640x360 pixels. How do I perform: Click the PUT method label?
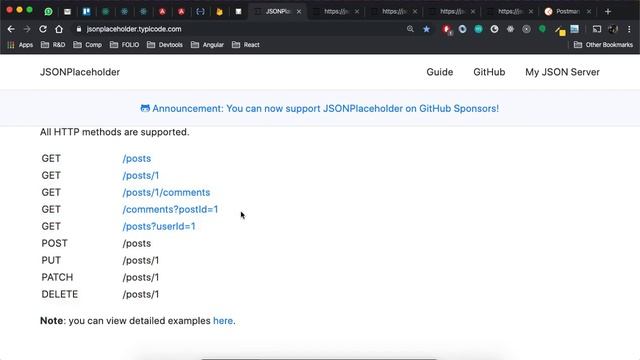(51, 260)
